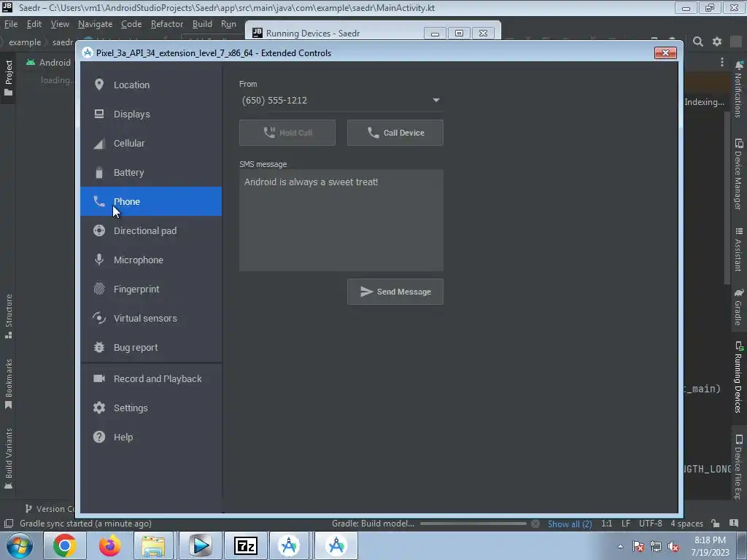Open the Project tool window tab
Image resolution: width=747 pixels, height=560 pixels.
click(x=9, y=78)
